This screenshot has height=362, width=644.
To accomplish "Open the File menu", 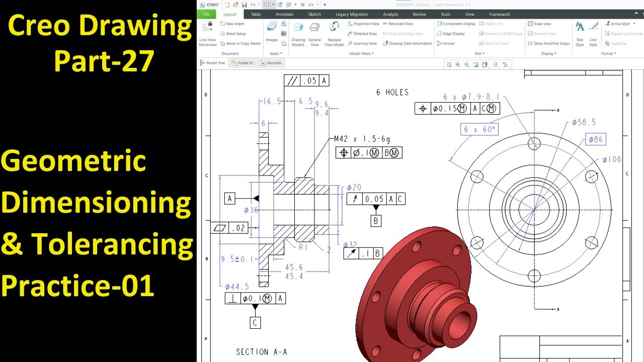I will (206, 14).
